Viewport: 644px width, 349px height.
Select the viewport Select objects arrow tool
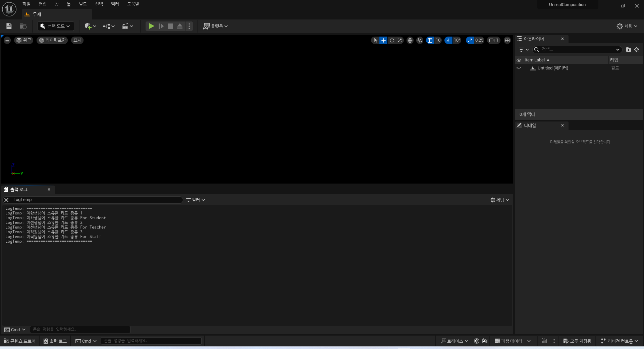[375, 40]
